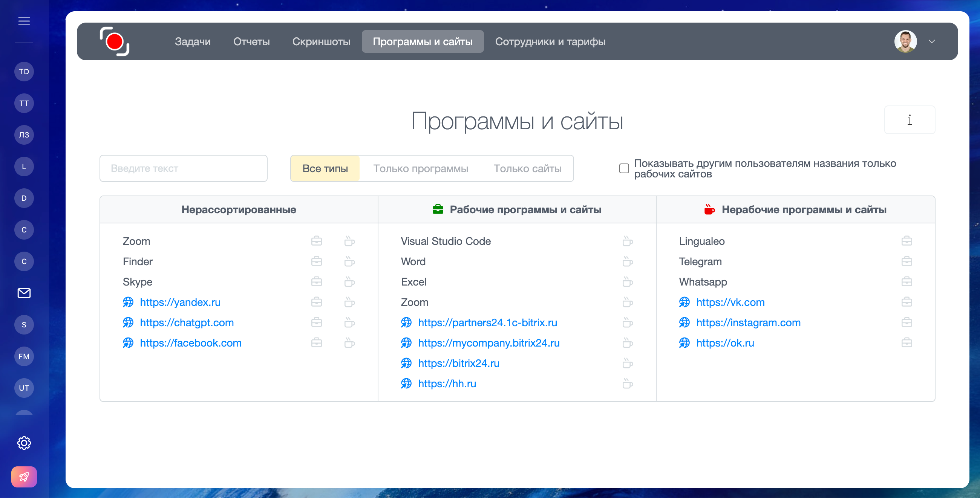This screenshot has height=498, width=980.
Task: Open the mail envelope icon in sidebar
Action: (24, 293)
